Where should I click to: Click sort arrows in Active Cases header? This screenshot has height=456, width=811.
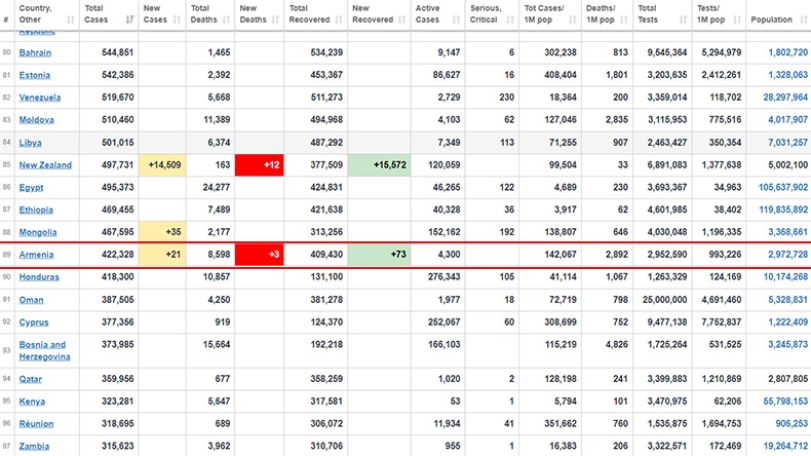456,20
